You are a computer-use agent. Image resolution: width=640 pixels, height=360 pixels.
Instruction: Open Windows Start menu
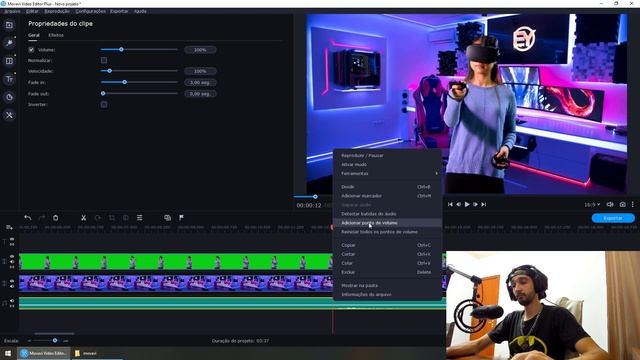tap(8, 353)
